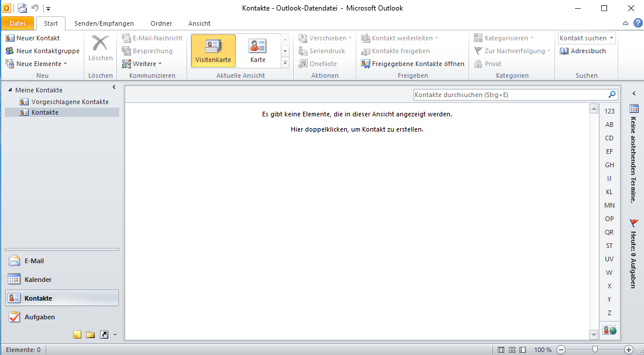Open Configure buttons dropdown in navigation pane
The height and width of the screenshot is (355, 644).
[x=115, y=335]
